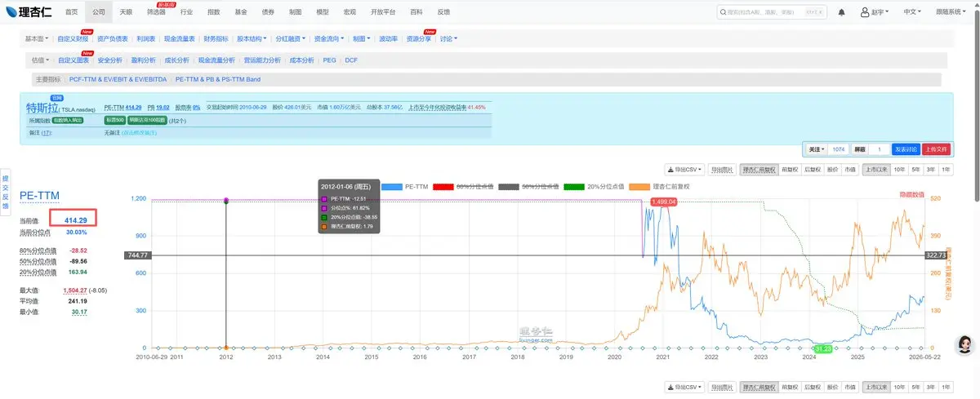The image size is (980, 399).
Task: Open 资产负债表 link
Action: point(114,38)
